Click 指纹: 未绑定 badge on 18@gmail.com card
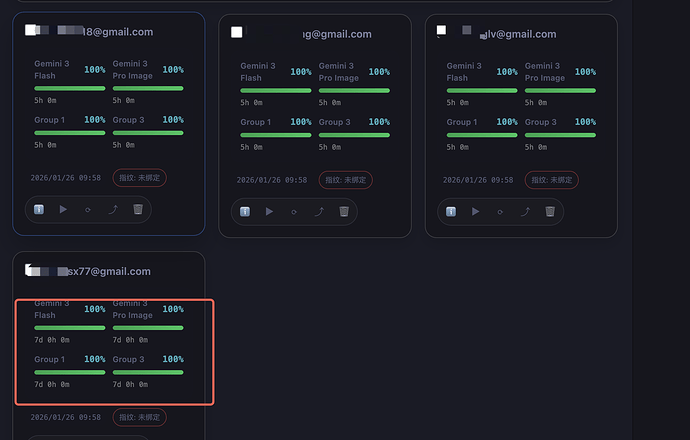The image size is (690, 440). point(139,178)
